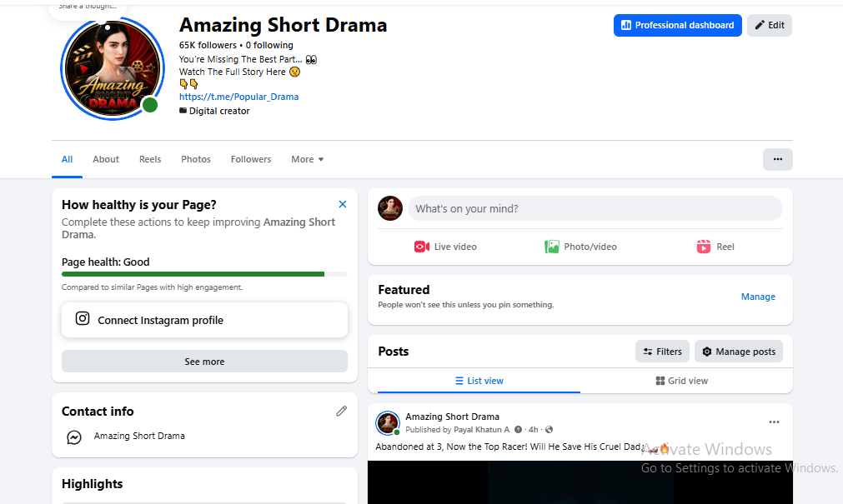Screen dimensions: 843x504
Task: Click the Highlights section heading
Action: (93, 483)
